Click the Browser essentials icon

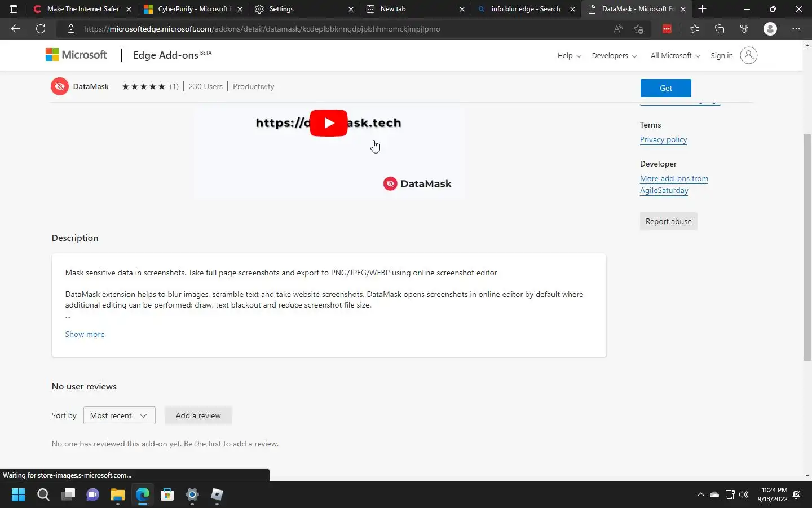coord(744,29)
